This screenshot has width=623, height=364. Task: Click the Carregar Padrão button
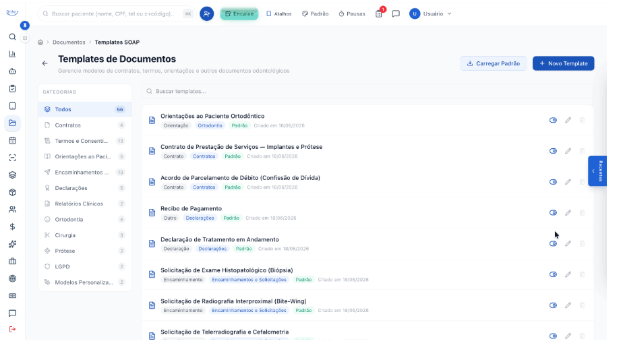493,63
